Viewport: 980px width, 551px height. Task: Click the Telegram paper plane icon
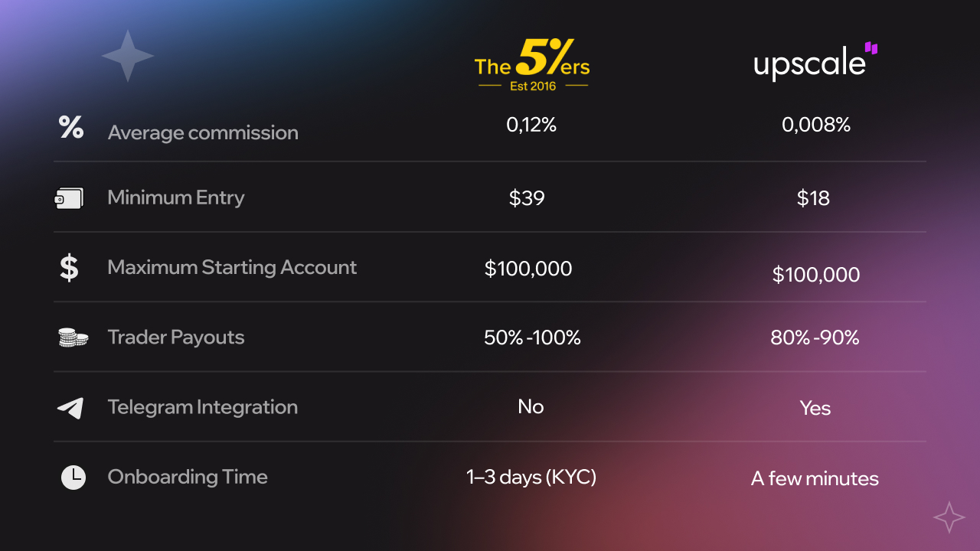[x=70, y=408]
